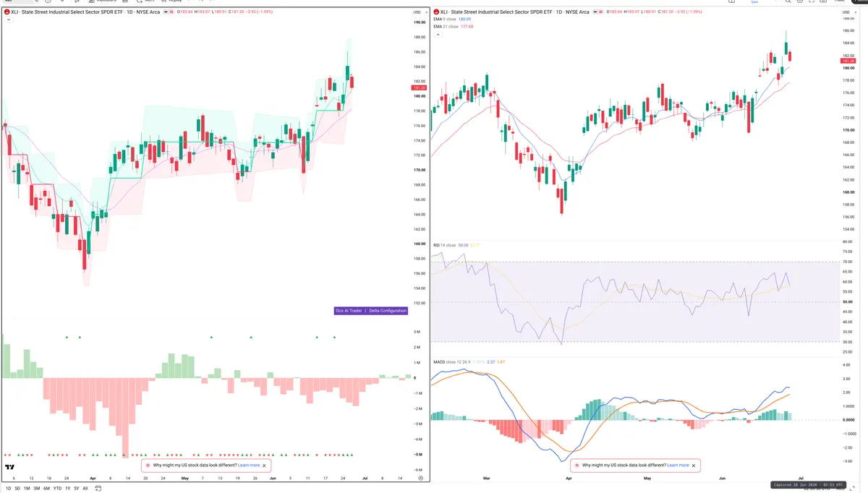Open the Go to date calendar icon
Screen dimensions: 868x493
pos(97,489)
